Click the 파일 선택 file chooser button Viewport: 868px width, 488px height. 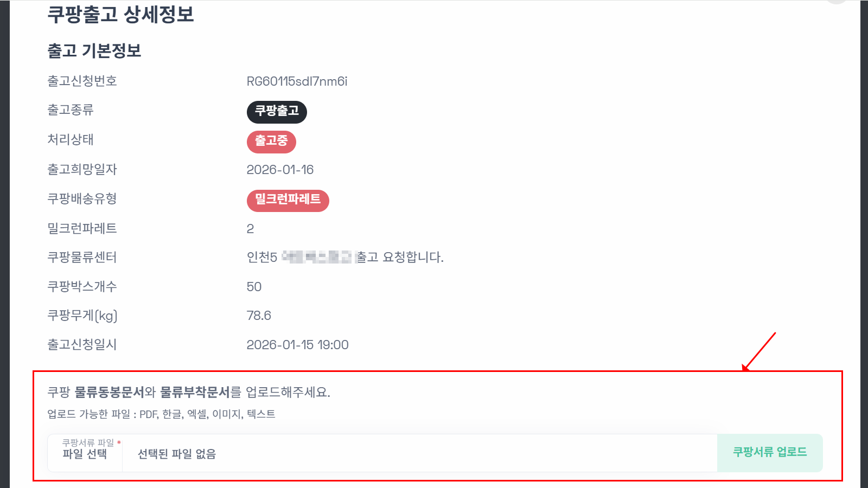85,454
